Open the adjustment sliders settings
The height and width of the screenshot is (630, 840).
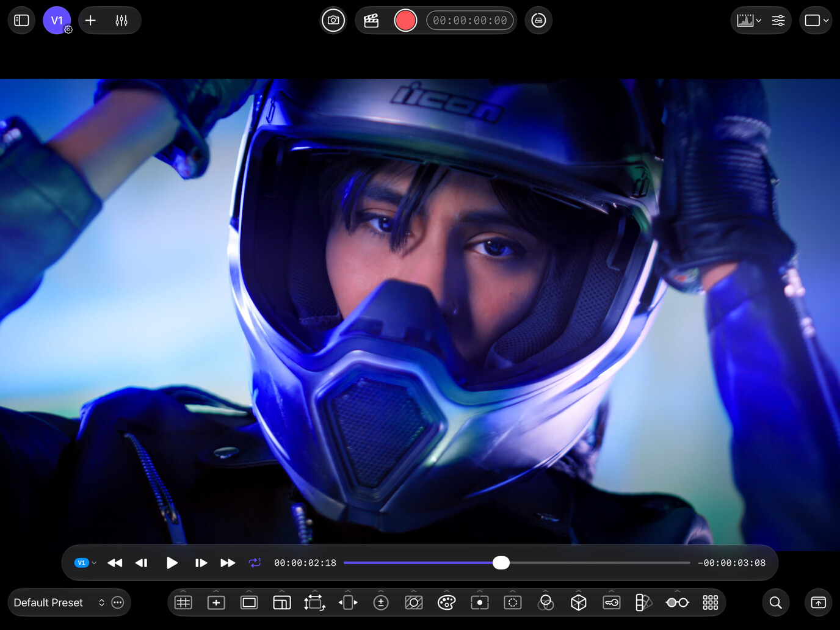(x=778, y=20)
